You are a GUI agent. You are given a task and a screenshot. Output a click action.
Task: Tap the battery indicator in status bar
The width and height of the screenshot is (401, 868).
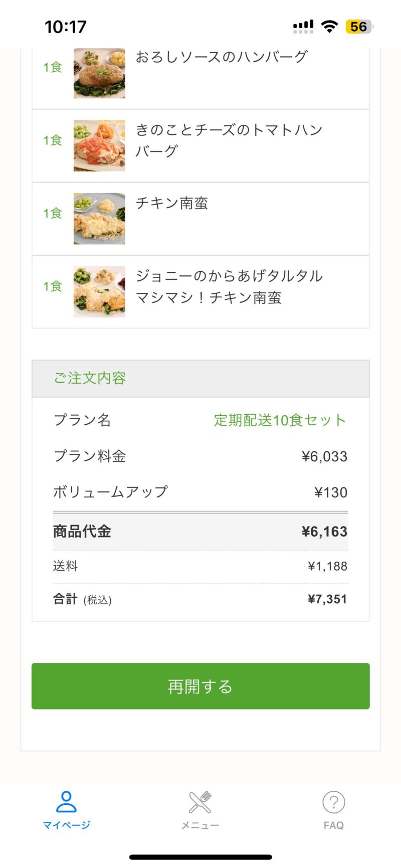point(359,27)
